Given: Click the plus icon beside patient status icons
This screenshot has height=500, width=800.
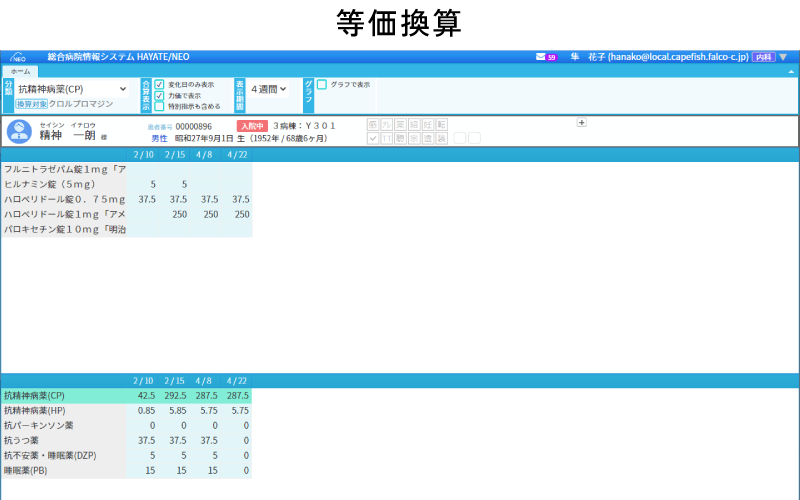Looking at the screenshot, I should (582, 122).
